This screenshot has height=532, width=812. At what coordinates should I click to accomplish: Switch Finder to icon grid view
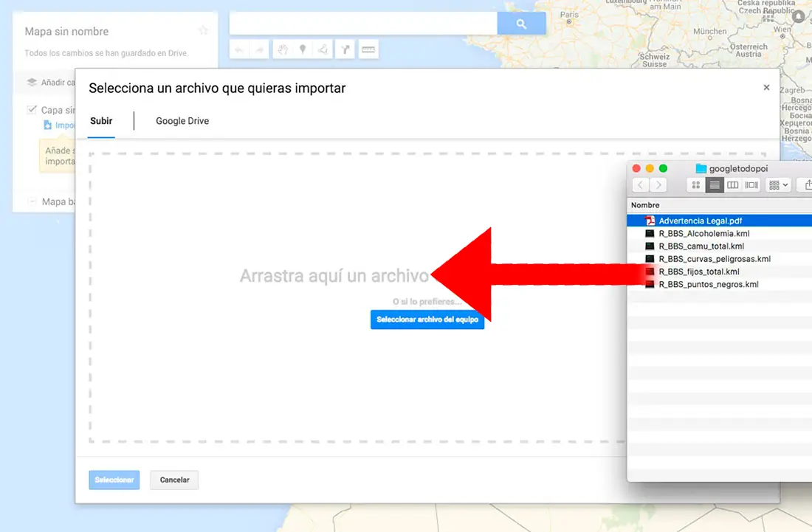(x=695, y=185)
